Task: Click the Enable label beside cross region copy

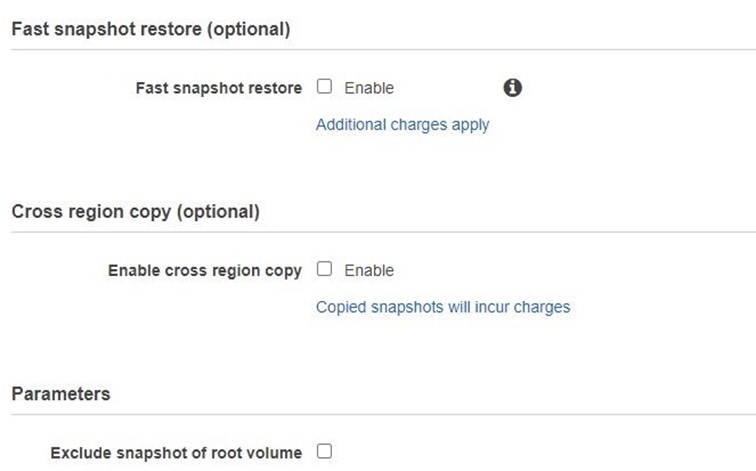Action: [369, 270]
